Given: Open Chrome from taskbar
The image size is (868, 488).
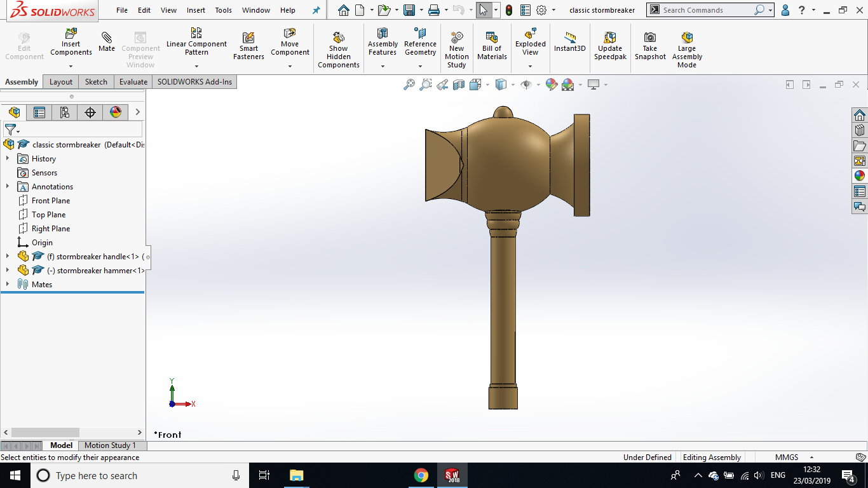Looking at the screenshot, I should pos(421,475).
